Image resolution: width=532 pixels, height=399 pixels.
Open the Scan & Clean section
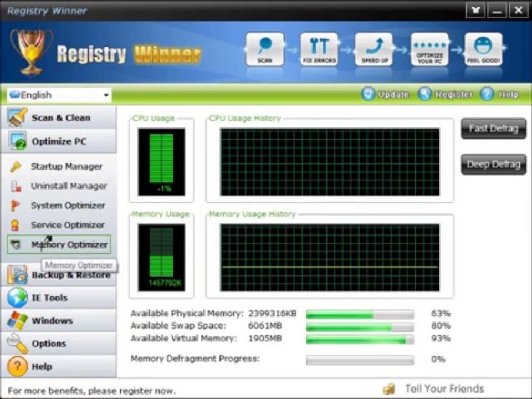coord(58,117)
